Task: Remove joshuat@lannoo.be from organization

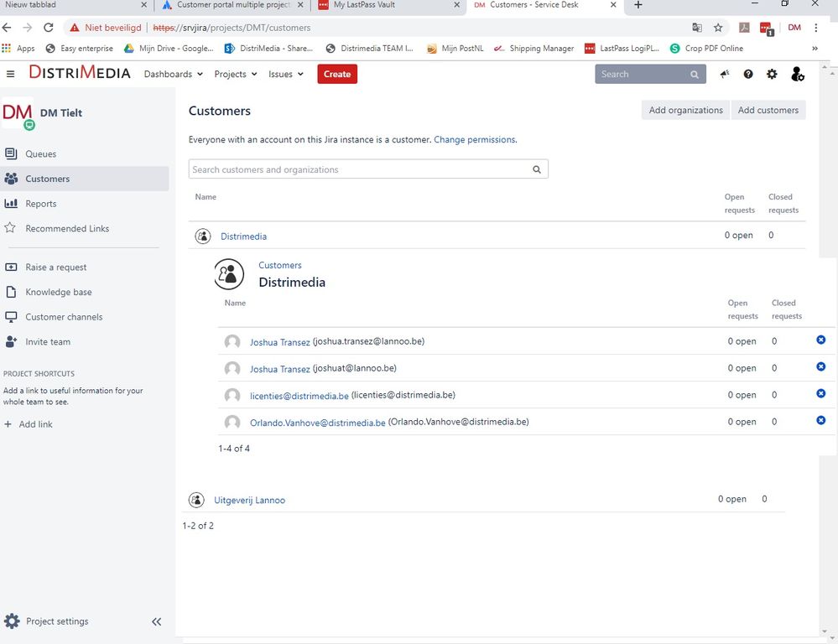Action: 821,366
